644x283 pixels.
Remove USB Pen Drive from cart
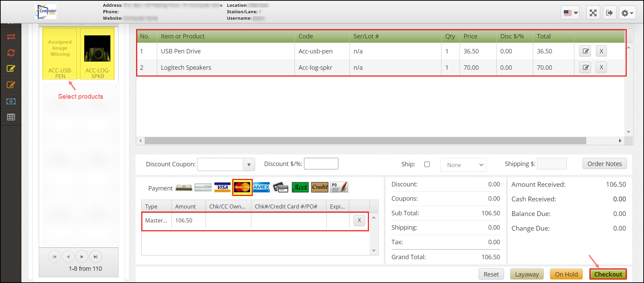tap(601, 51)
